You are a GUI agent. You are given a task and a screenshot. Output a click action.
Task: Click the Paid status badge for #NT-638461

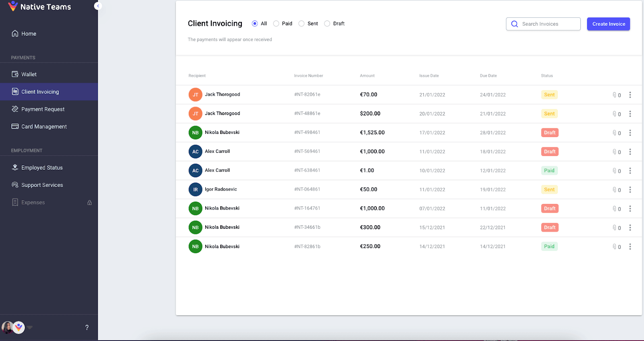[549, 170]
